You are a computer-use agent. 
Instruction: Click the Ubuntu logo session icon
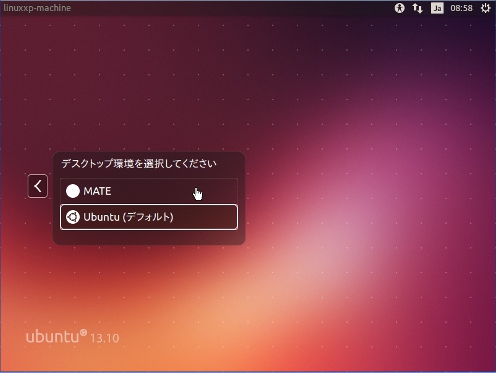[73, 217]
